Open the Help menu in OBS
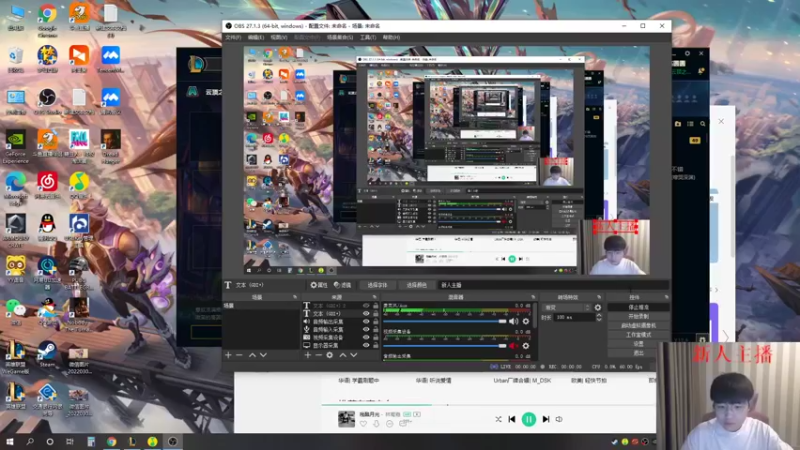 click(391, 37)
